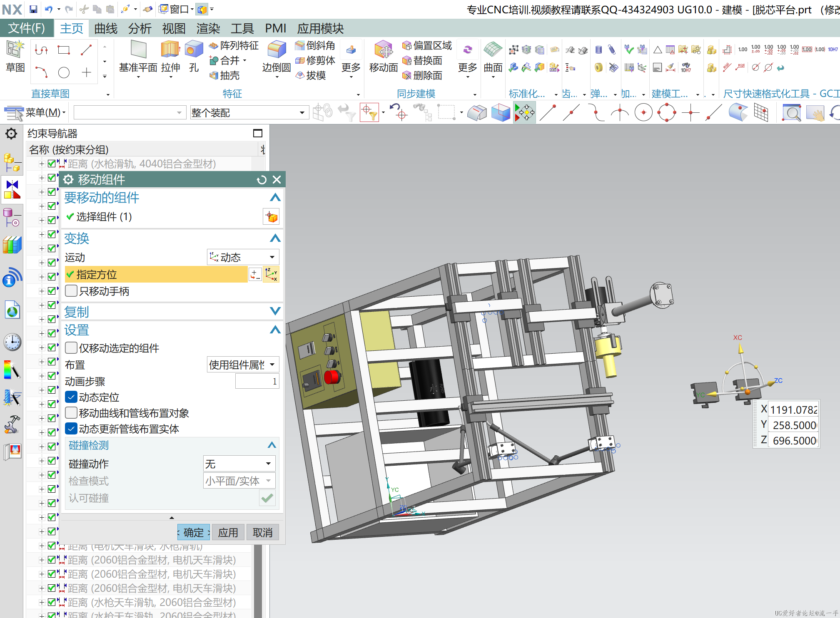The image size is (840, 618).
Task: Switch to the 视图 tab
Action: [x=174, y=28]
